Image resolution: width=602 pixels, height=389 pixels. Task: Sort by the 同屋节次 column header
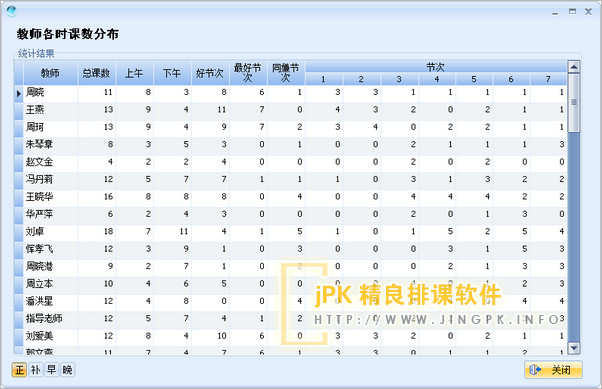pos(286,73)
